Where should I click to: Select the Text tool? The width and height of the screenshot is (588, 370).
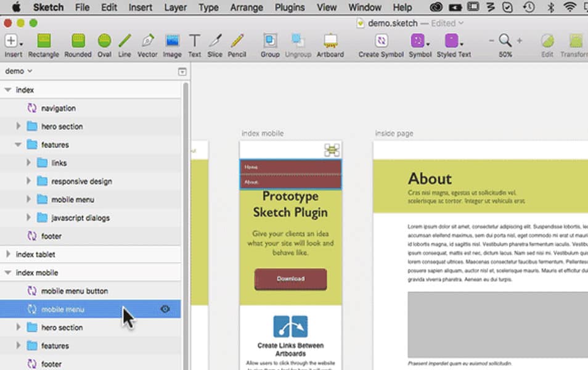click(194, 41)
